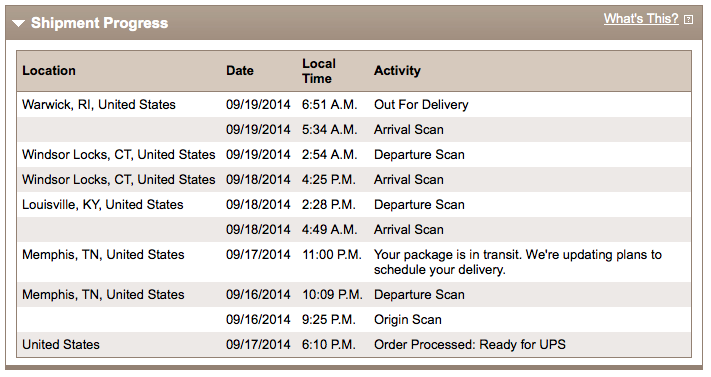711x377 pixels.
Task: Select the Shipment Progress header title
Action: (x=99, y=23)
